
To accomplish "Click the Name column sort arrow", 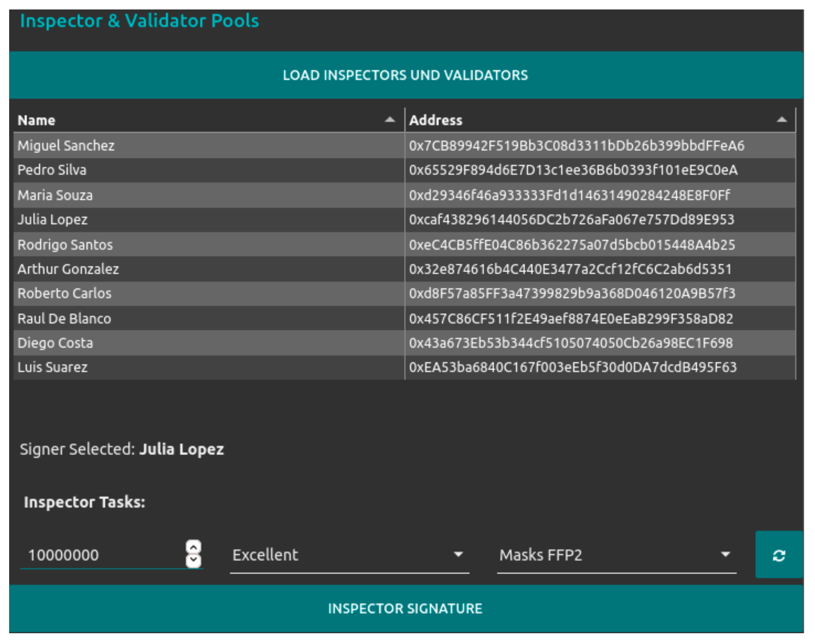I will [x=390, y=120].
